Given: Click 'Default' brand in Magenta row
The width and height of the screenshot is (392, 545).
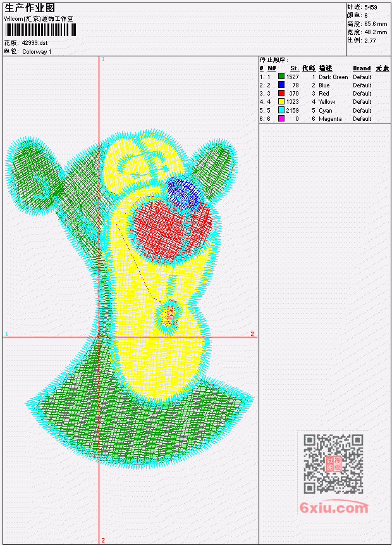Looking at the screenshot, I should [362, 119].
